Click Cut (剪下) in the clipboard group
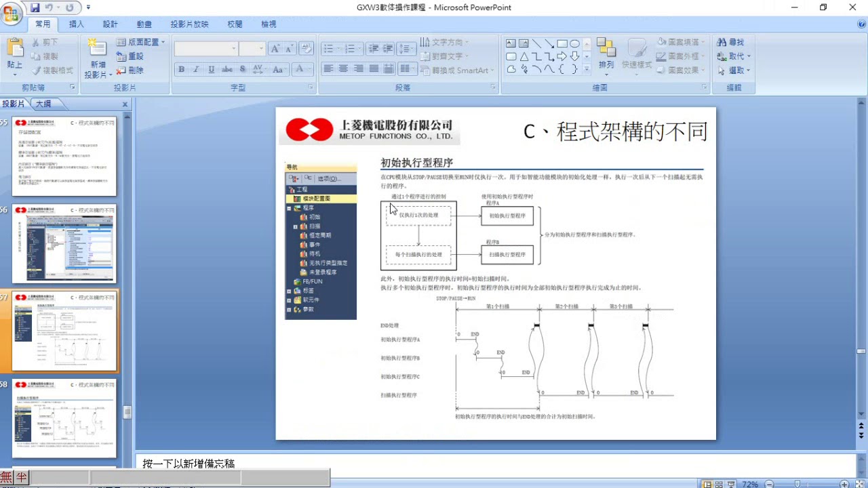The width and height of the screenshot is (868, 488). click(44, 42)
